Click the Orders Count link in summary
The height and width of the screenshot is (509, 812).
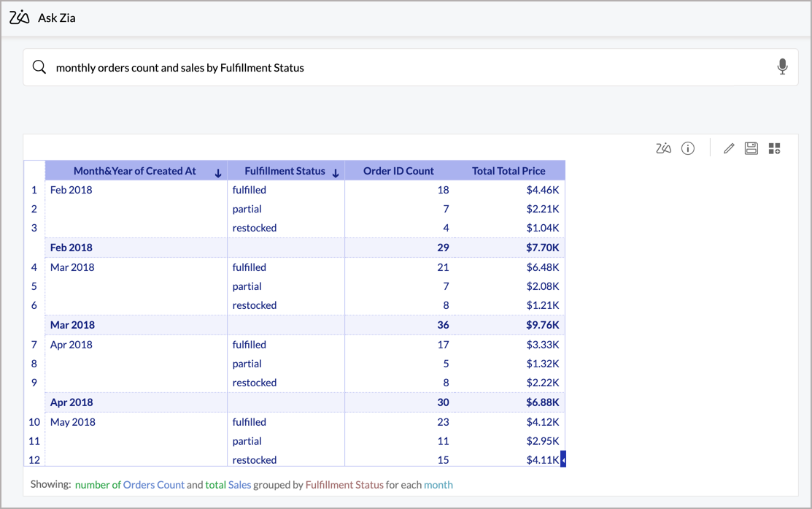(x=153, y=484)
